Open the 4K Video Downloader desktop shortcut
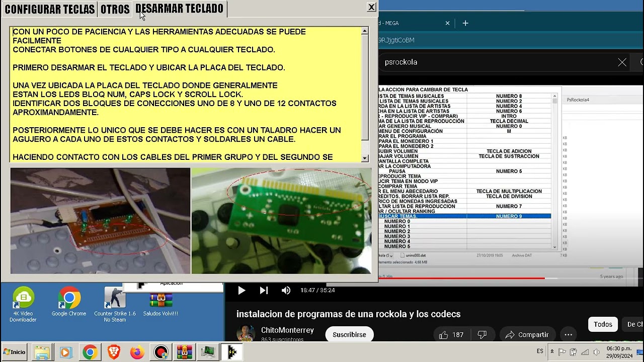 (23, 305)
